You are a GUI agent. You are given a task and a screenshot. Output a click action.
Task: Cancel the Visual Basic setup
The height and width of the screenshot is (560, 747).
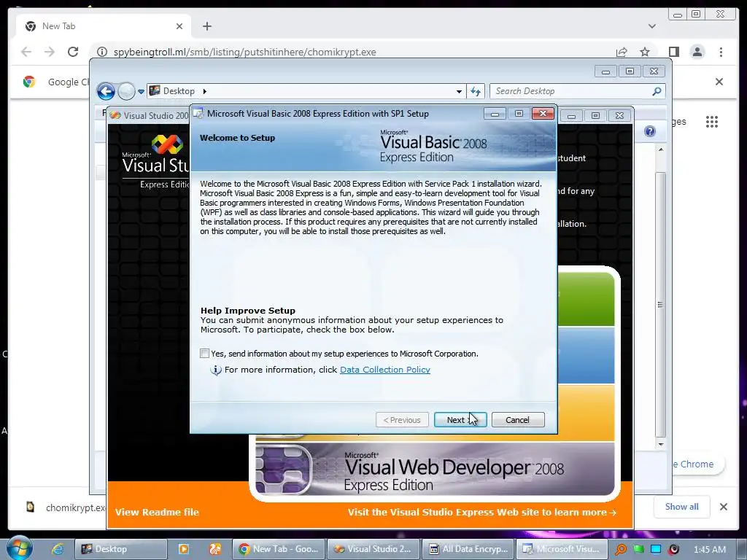pos(518,419)
